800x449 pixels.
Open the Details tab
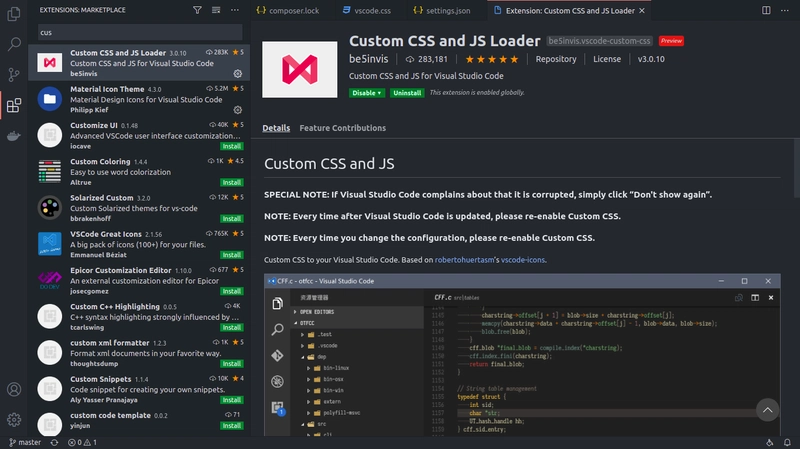click(276, 128)
